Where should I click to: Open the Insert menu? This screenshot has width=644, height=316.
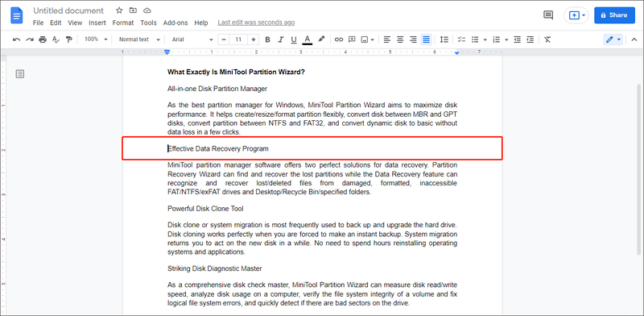click(x=97, y=23)
